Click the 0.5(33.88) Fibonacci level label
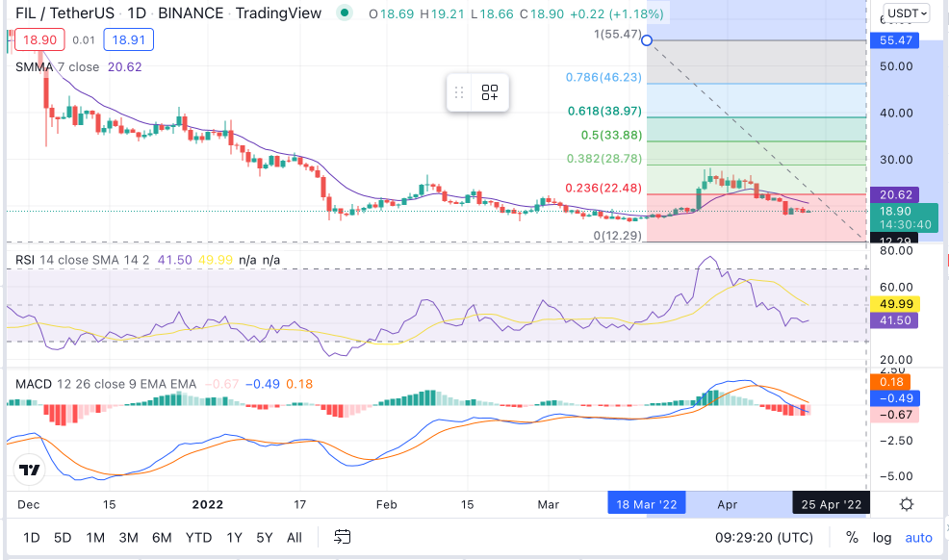 611,136
